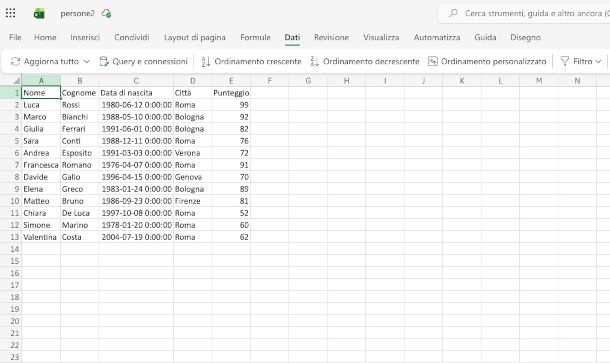Image resolution: width=610 pixels, height=363 pixels.
Task: Click the Filtro funnel icon
Action: [x=564, y=61]
